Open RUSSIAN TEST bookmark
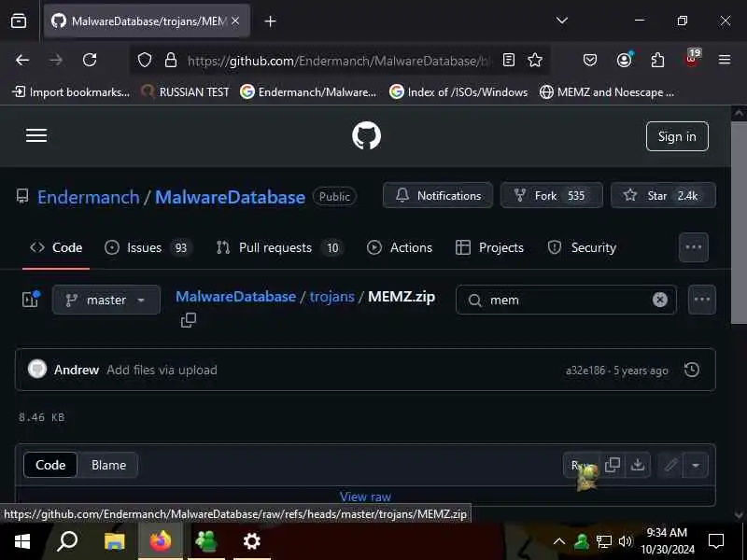The width and height of the screenshot is (747, 560). (x=186, y=91)
